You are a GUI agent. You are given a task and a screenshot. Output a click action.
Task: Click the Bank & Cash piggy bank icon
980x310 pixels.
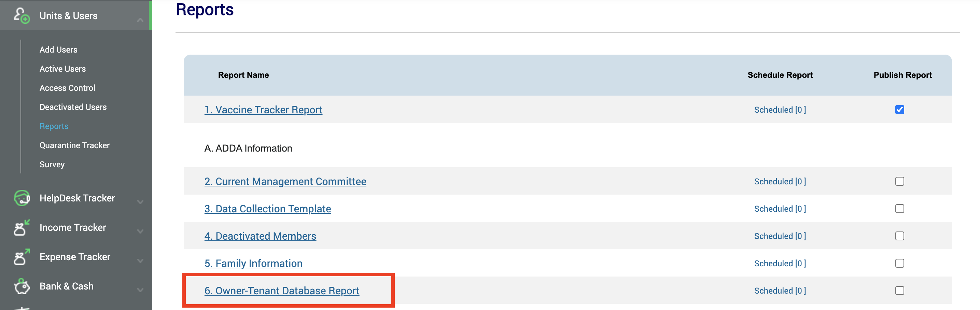click(x=22, y=286)
